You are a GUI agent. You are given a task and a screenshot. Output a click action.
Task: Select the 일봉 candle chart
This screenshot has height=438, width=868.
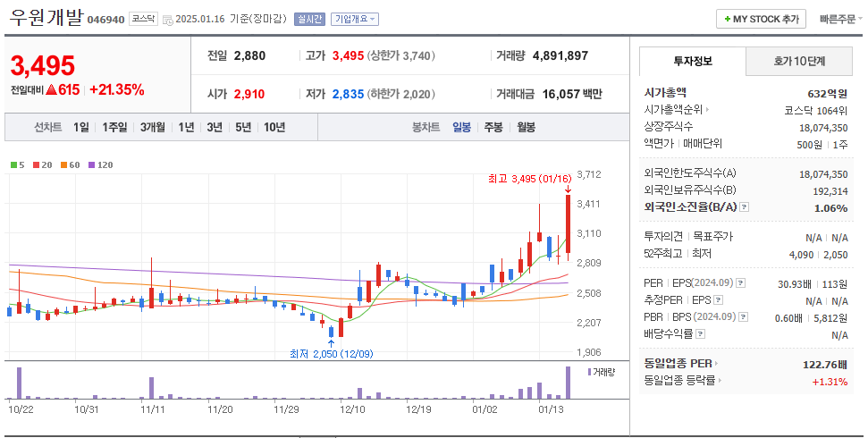click(x=461, y=127)
